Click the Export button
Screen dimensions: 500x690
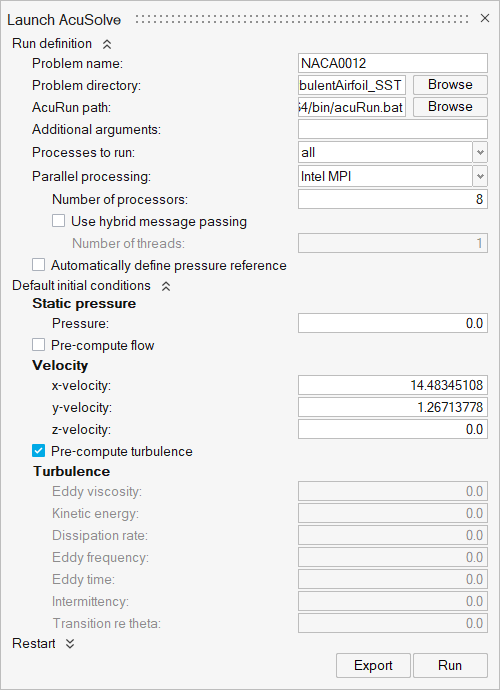tap(373, 665)
